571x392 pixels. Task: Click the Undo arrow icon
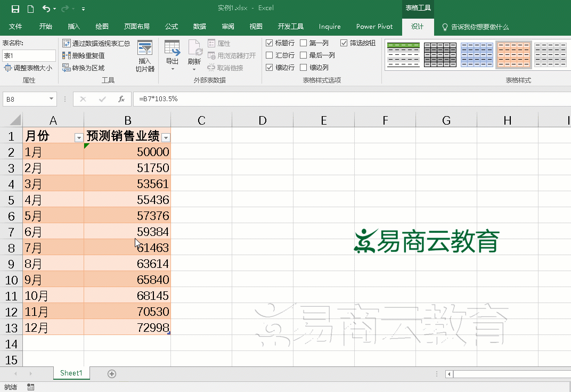46,9
